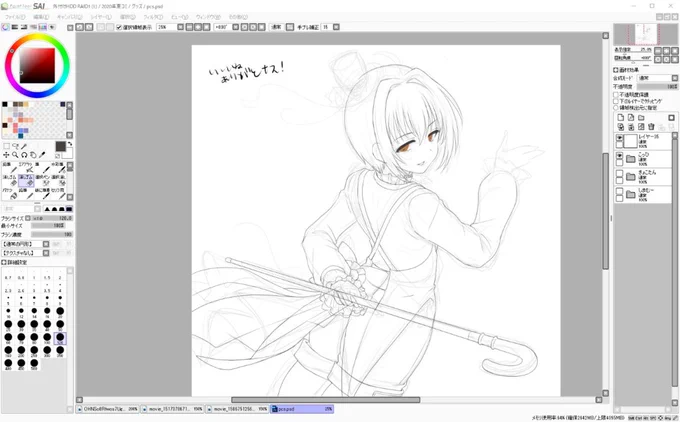
Task: Zoom out with navigator minus button
Action: pyautogui.click(x=658, y=51)
